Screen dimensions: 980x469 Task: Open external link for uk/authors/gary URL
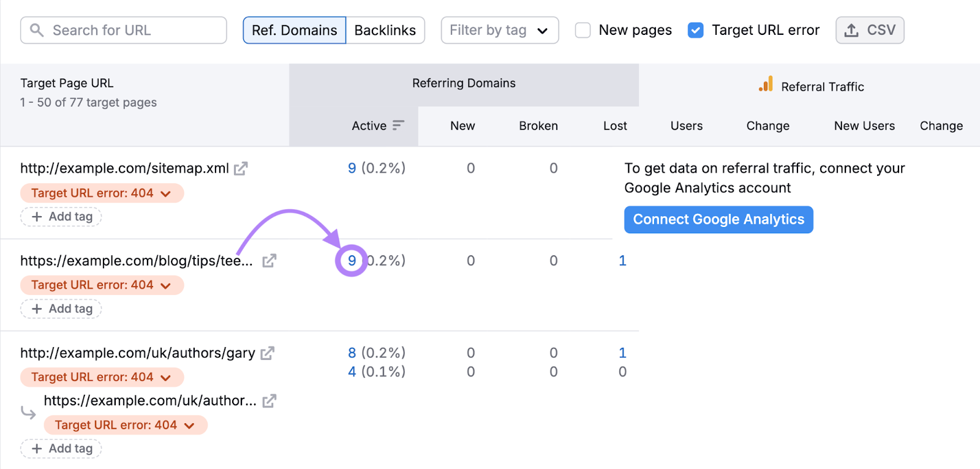point(267,353)
